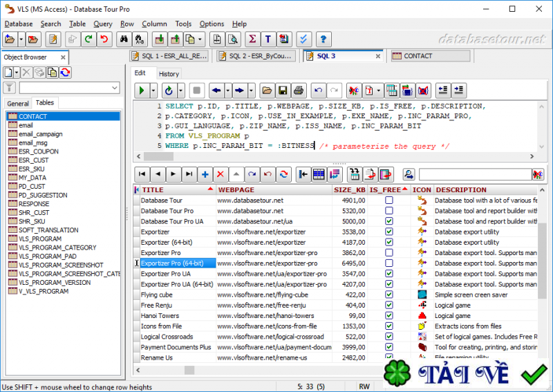The height and width of the screenshot is (392, 553).
Task: Insert a new record with the blue plus icon
Action: [x=205, y=174]
